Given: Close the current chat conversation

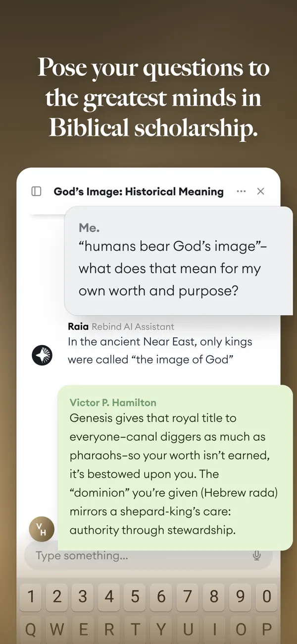Looking at the screenshot, I should click(261, 191).
